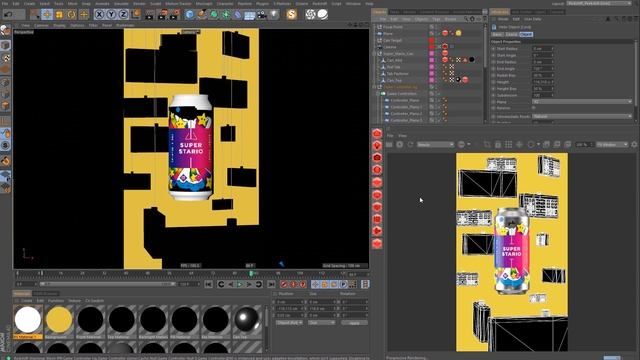Screen dimensions: 640x360
Task: Toggle Autokeying button
Action: click(293, 284)
